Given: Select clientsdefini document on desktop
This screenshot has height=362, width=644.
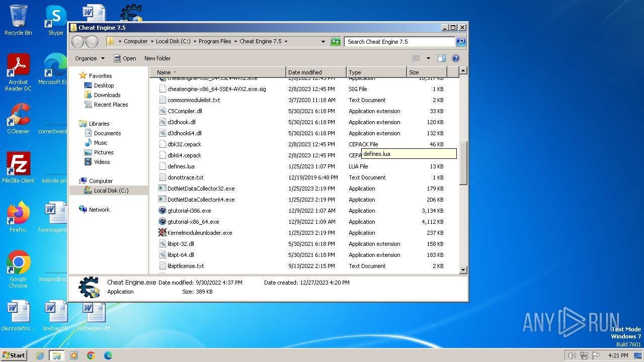Looking at the screenshot, I should click(18, 316).
